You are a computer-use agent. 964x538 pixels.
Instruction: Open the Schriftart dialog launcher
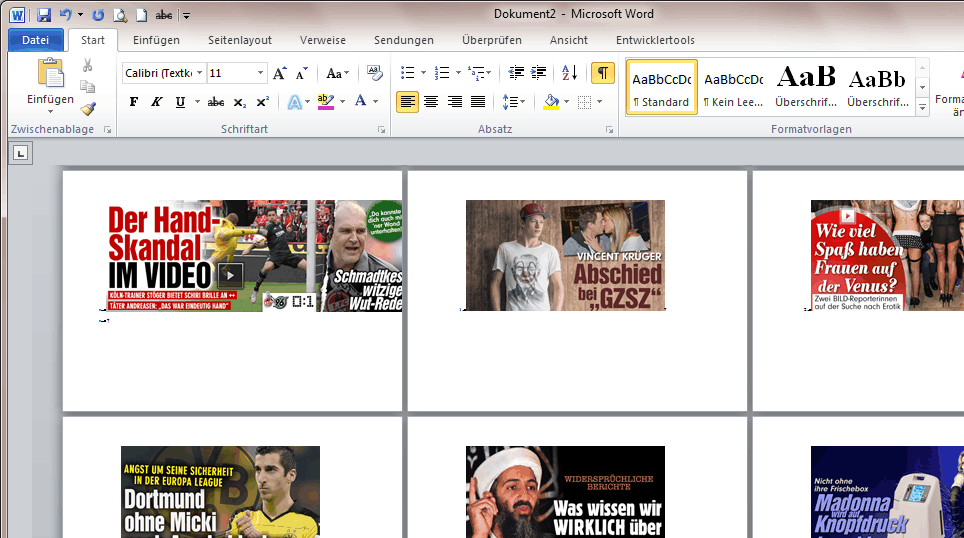[381, 130]
